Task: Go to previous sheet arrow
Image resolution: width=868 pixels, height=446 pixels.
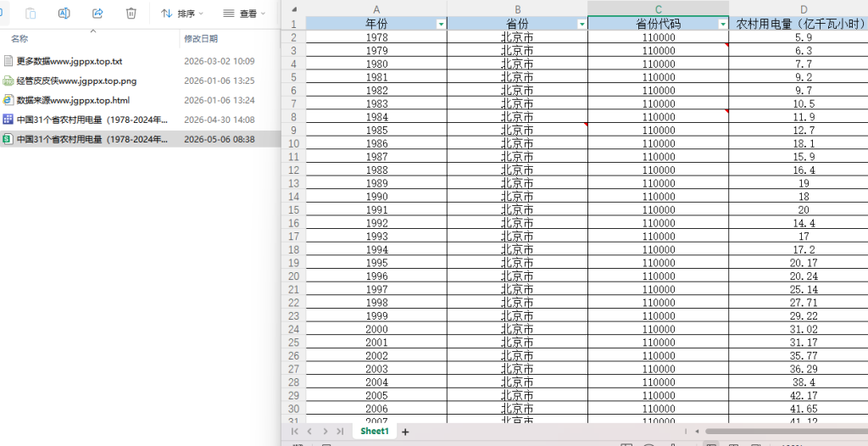Action: point(309,431)
